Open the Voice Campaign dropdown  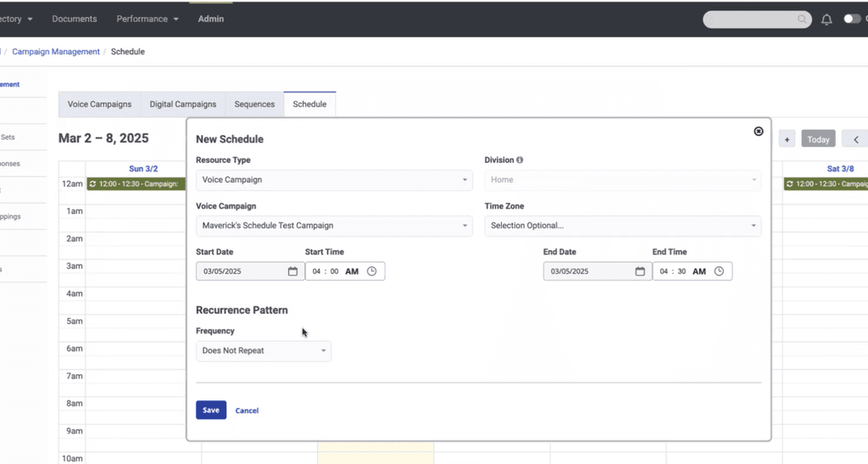pyautogui.click(x=334, y=226)
